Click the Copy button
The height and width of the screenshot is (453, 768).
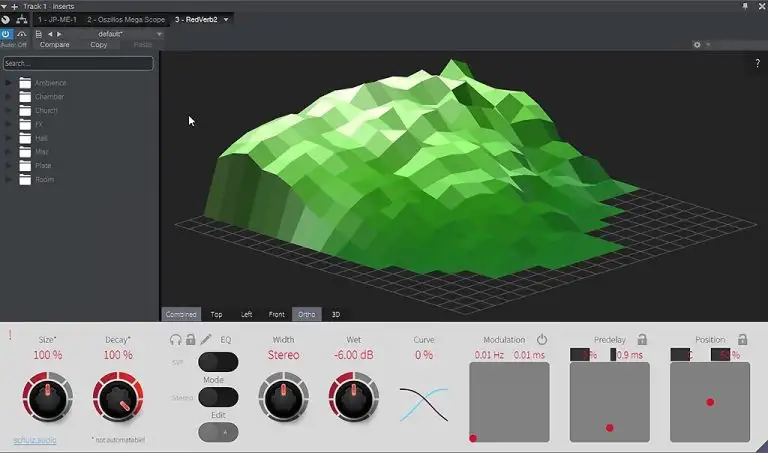pos(98,45)
